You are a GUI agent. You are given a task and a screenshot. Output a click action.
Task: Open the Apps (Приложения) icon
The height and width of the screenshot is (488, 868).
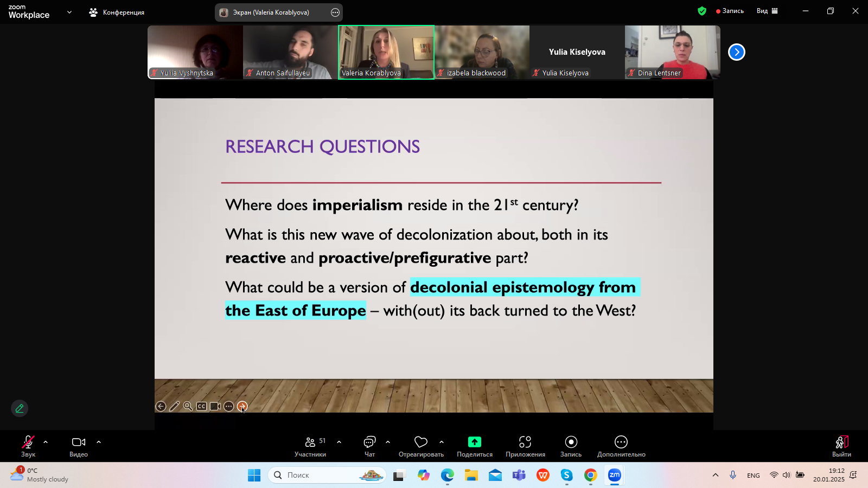[x=525, y=442]
